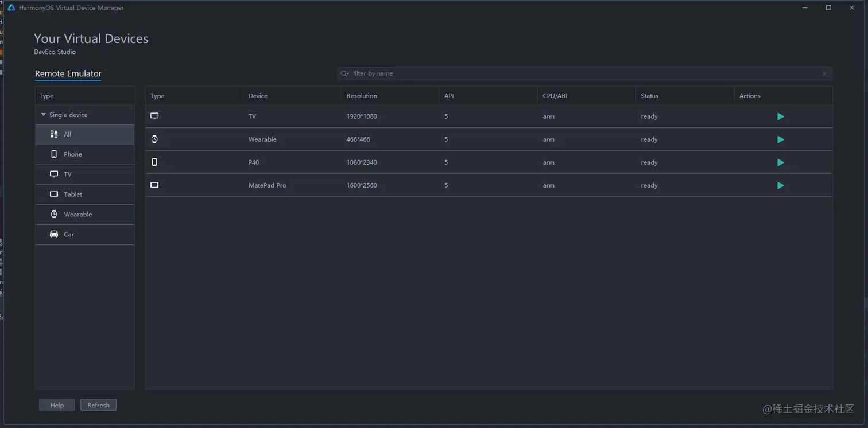Select the TV device name in the table
868x428 pixels.
252,116
